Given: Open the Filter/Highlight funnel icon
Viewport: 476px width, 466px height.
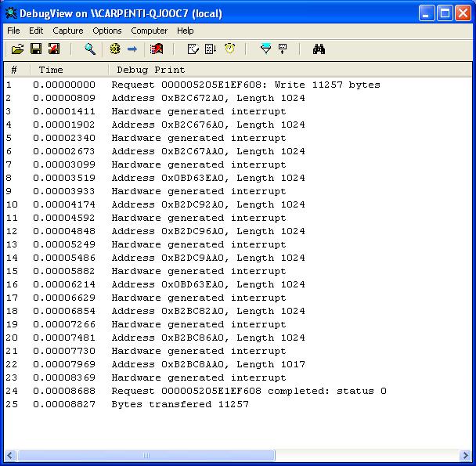Looking at the screenshot, I should pos(265,49).
